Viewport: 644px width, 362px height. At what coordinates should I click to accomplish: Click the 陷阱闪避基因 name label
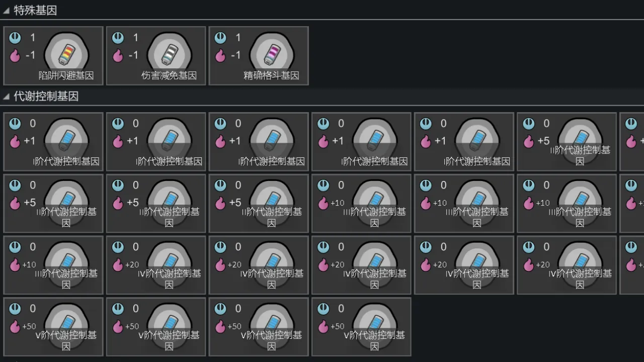click(x=66, y=76)
